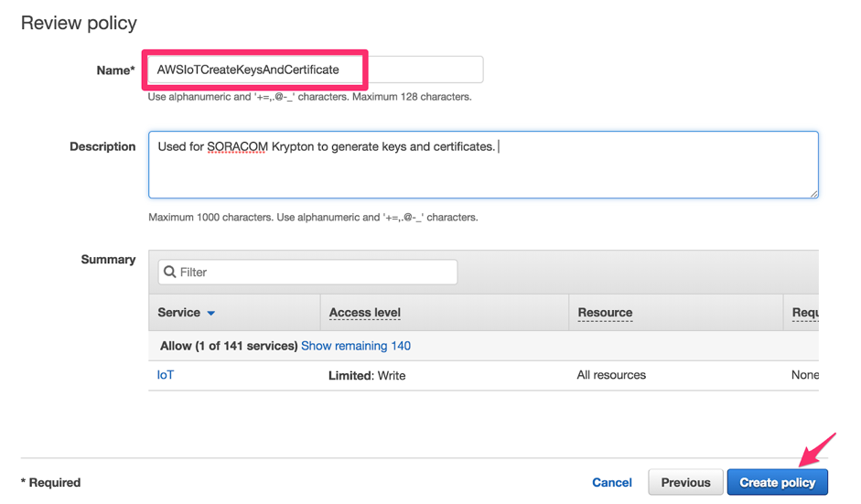Screen dimensions: 861x504
Task: Click the Allow (1 of 141 services) row
Action: coord(229,346)
